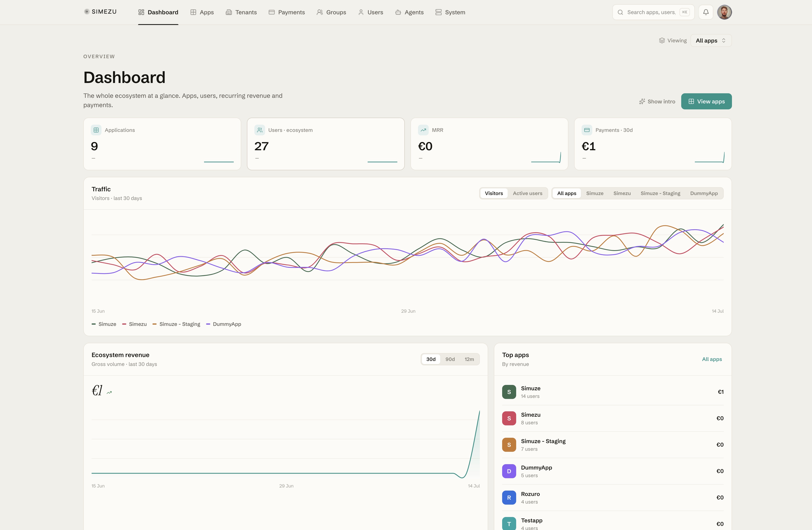Click Show intro

tap(657, 101)
